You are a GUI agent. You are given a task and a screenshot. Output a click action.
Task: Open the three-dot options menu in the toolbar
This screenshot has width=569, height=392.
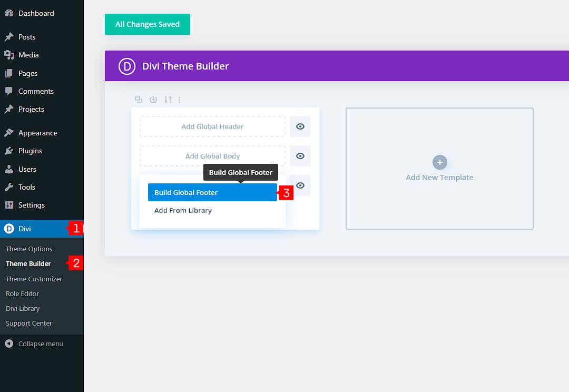tap(179, 100)
